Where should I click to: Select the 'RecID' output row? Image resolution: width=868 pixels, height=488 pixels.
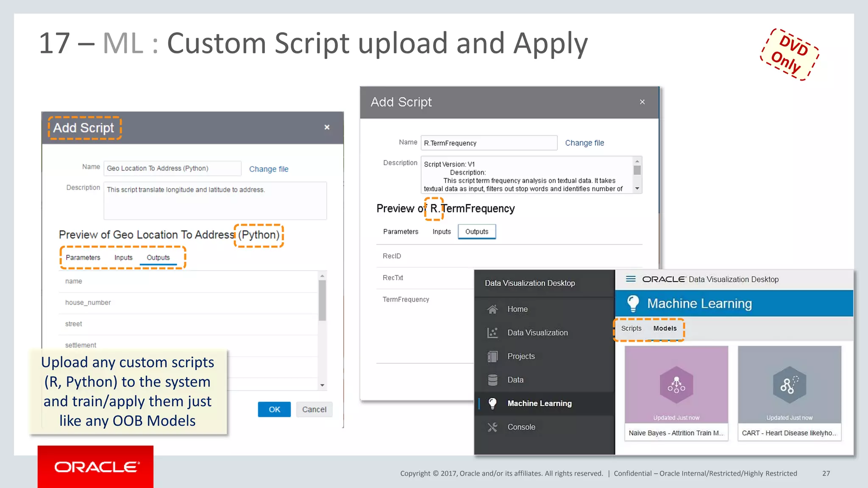click(509, 256)
